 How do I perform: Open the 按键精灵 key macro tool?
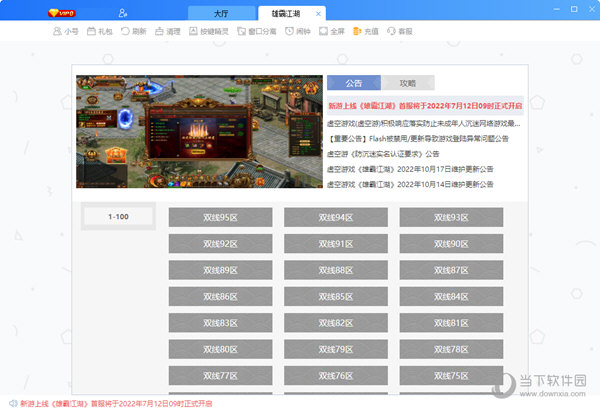click(x=209, y=31)
